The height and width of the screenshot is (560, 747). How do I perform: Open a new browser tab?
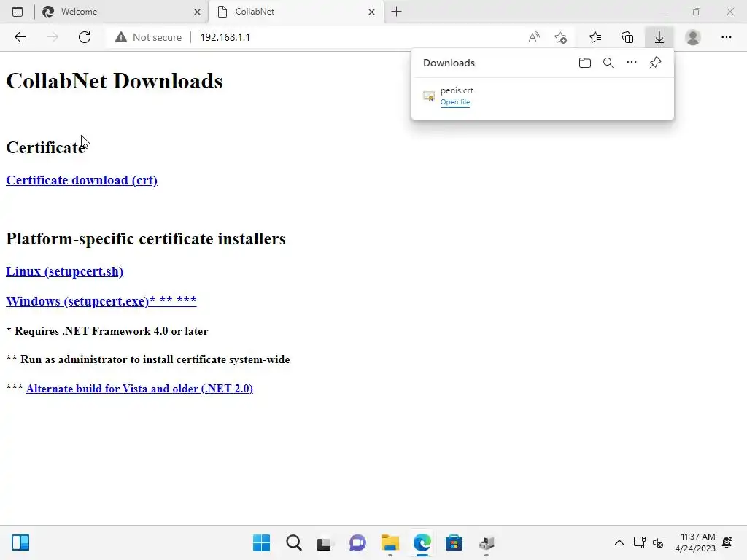pyautogui.click(x=396, y=12)
